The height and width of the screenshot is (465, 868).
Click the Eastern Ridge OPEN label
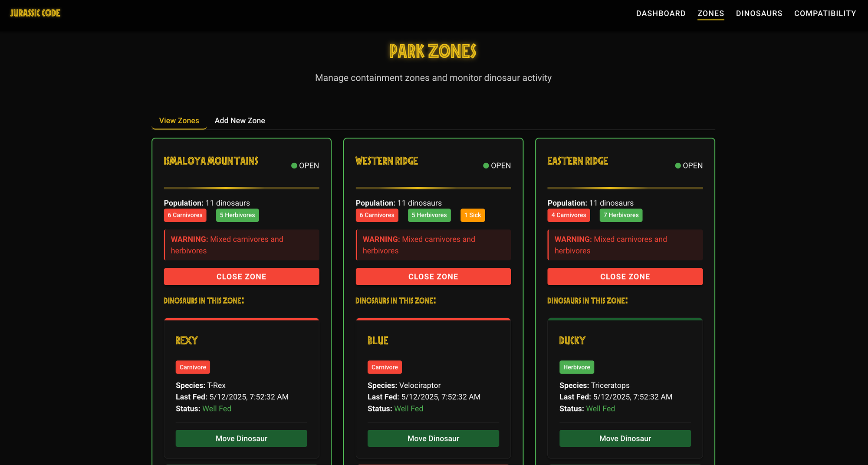(x=693, y=165)
